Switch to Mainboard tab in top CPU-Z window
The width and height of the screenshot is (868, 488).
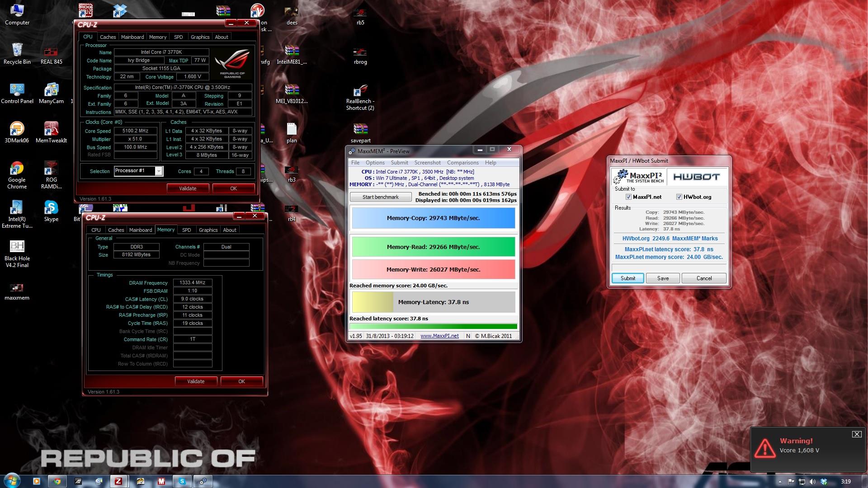click(x=132, y=37)
